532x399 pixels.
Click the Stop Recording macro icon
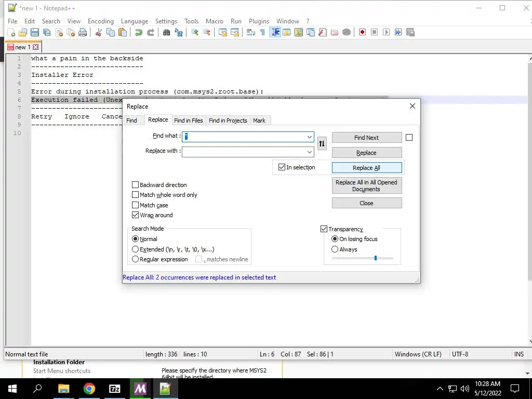[374, 32]
